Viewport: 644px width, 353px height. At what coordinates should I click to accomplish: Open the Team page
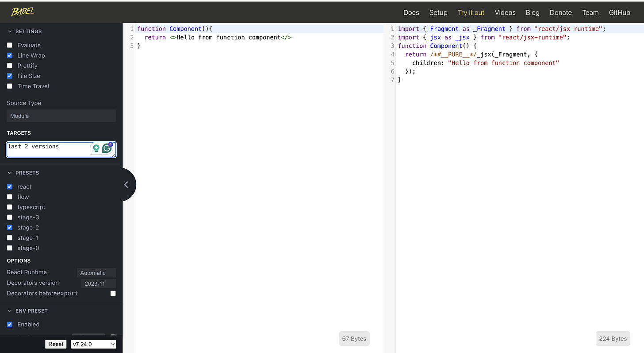coord(590,12)
